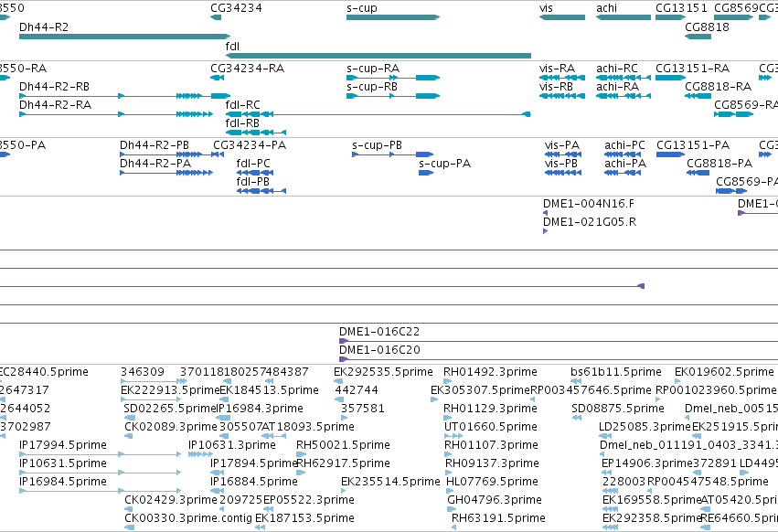Select the vis-RB transcript glyph

click(562, 96)
